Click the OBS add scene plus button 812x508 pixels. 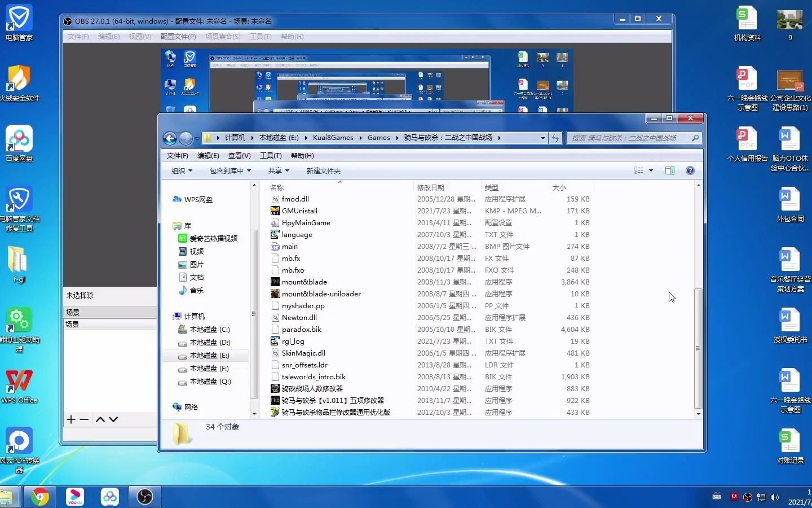pos(71,419)
